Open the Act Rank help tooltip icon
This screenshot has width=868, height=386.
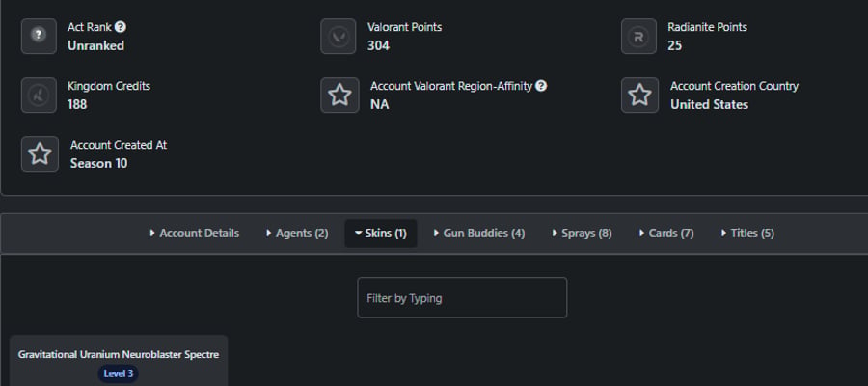click(x=121, y=27)
